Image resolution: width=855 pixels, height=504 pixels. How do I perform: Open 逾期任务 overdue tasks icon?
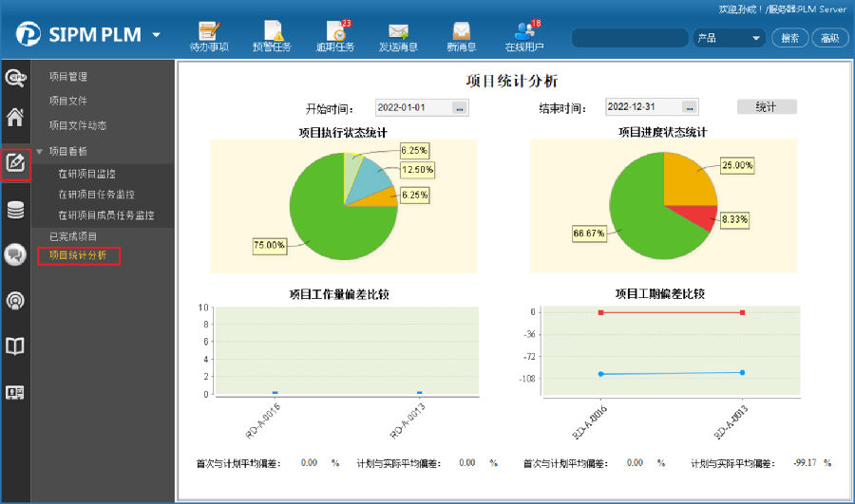pos(335,34)
